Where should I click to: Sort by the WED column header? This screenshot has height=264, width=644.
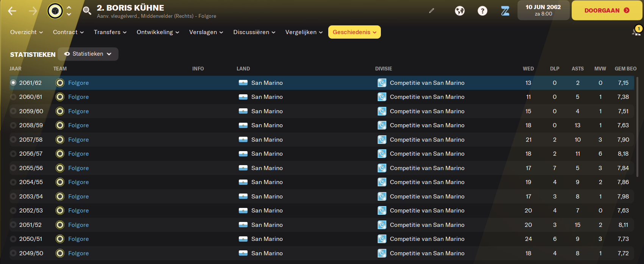(528, 69)
